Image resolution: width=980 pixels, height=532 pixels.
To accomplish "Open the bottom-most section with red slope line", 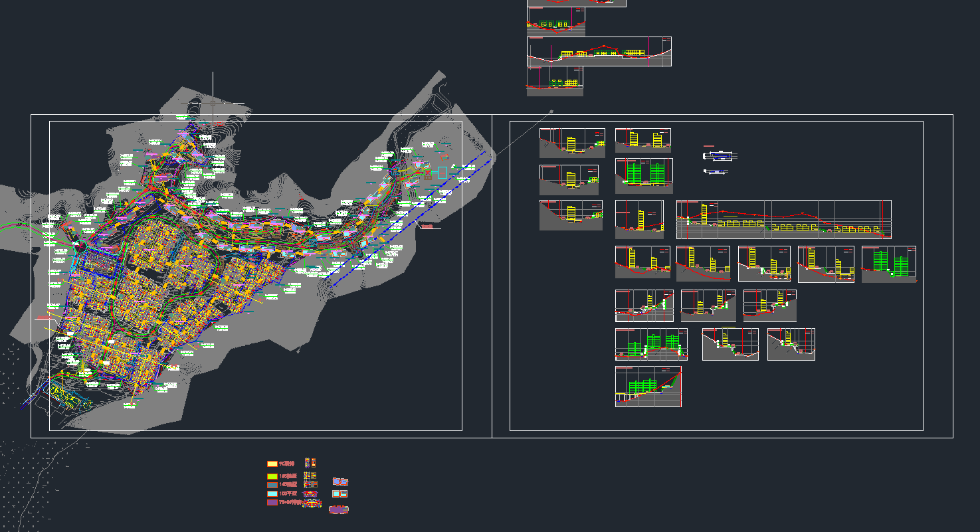I will tap(648, 387).
